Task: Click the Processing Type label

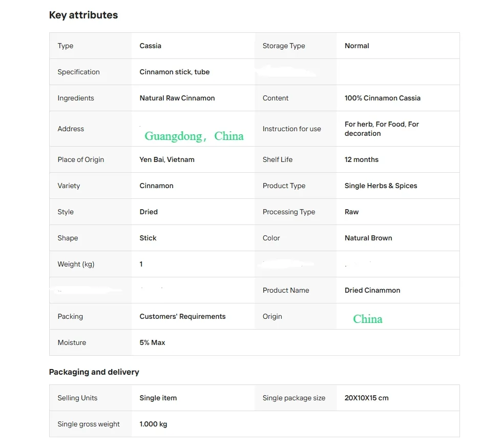Action: click(x=288, y=212)
